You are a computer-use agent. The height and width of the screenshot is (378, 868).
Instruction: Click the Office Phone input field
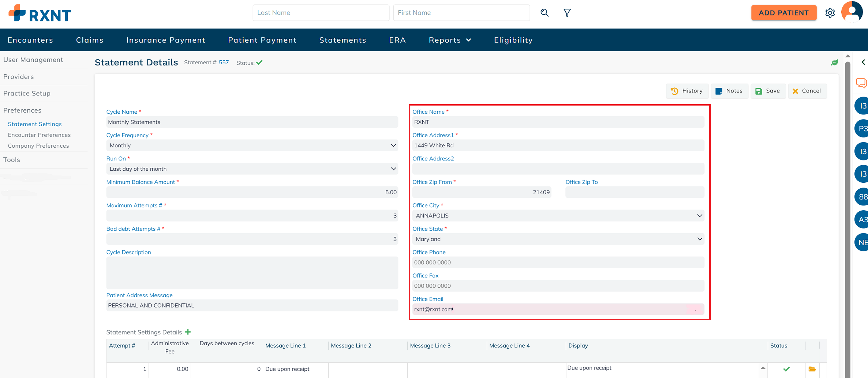[x=558, y=262]
